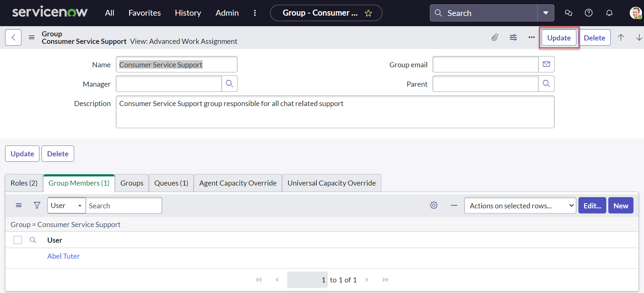Open the global Search scope dropdown arrow
Viewport: 644px width, 293px height.
(x=545, y=13)
